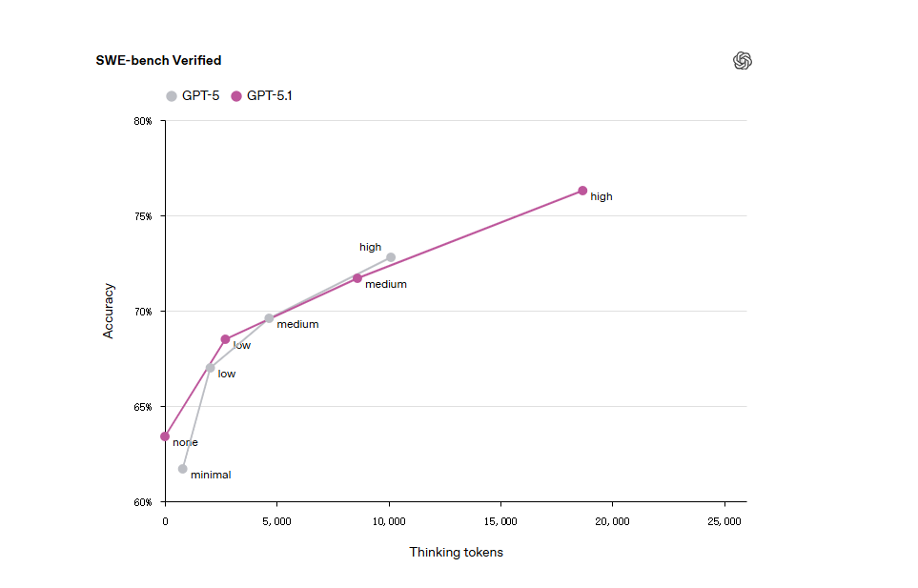This screenshot has width=918, height=588.
Task: Toggle the GPT-5 legend label
Action: pos(200,96)
